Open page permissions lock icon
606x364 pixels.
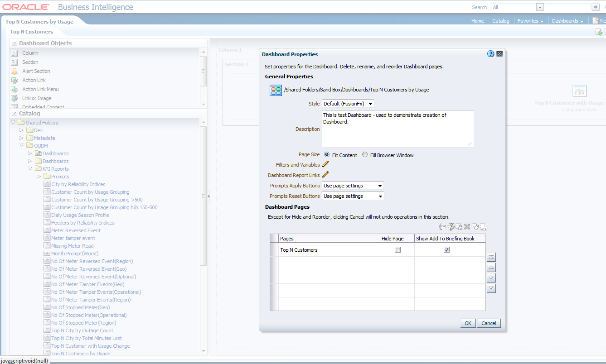click(459, 226)
